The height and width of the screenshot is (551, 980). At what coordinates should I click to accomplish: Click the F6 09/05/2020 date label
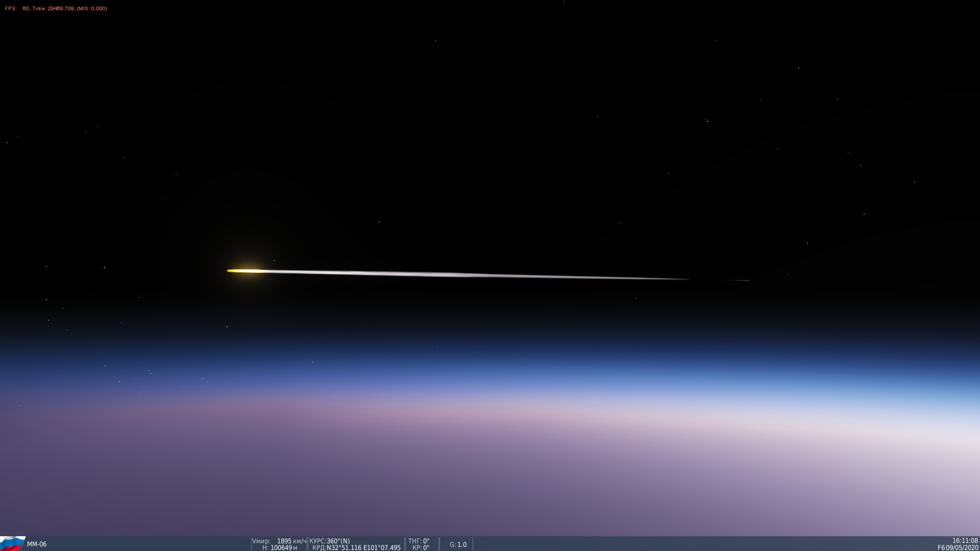[x=958, y=548]
